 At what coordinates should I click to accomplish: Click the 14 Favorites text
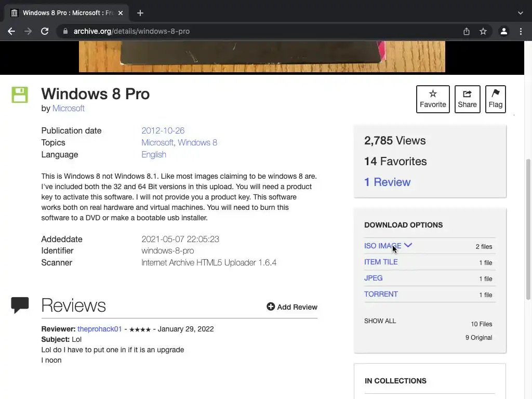click(x=395, y=161)
